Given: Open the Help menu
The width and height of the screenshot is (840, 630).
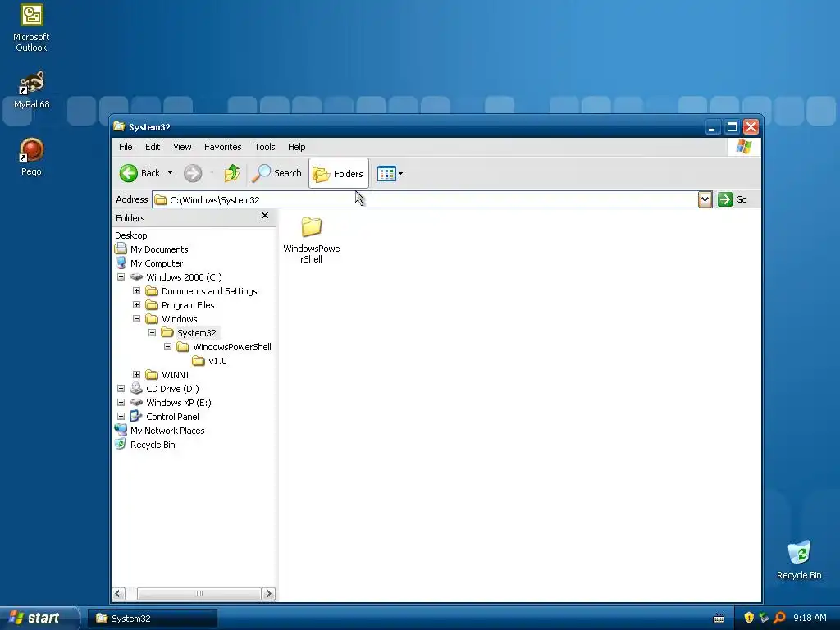Looking at the screenshot, I should click(x=296, y=147).
